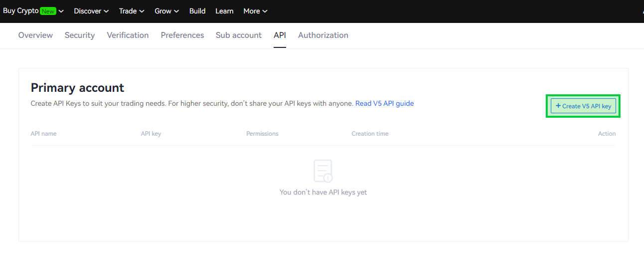Go to the Preferences tab
The width and height of the screenshot is (644, 260).
pos(182,35)
